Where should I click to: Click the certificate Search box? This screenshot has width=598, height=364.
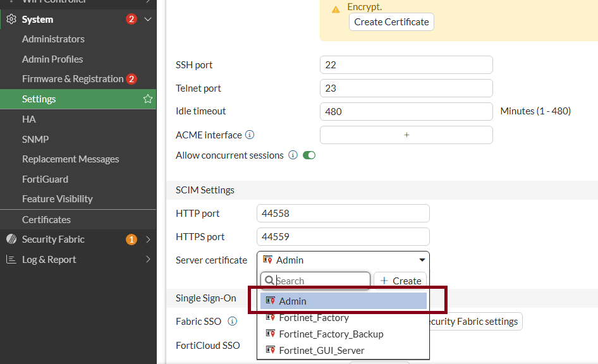point(315,281)
